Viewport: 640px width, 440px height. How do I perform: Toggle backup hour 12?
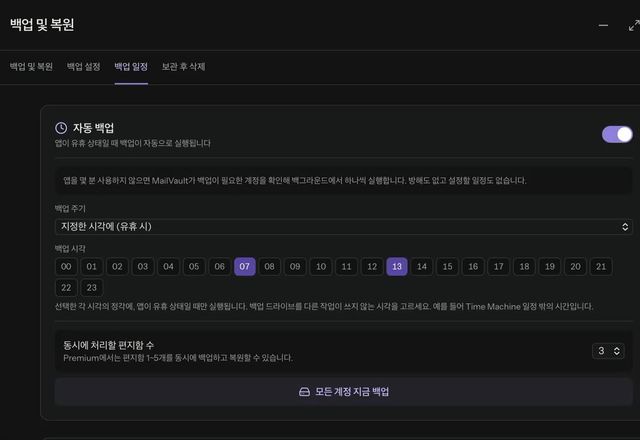(372, 267)
